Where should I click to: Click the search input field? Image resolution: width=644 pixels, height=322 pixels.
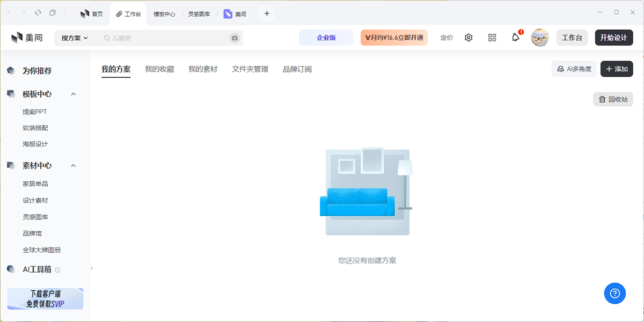tap(166, 38)
